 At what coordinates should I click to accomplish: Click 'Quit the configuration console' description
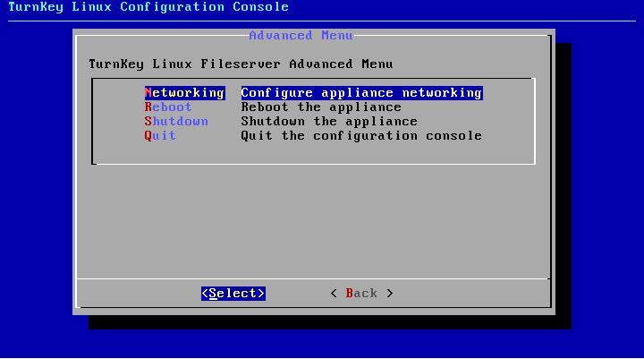coord(361,136)
